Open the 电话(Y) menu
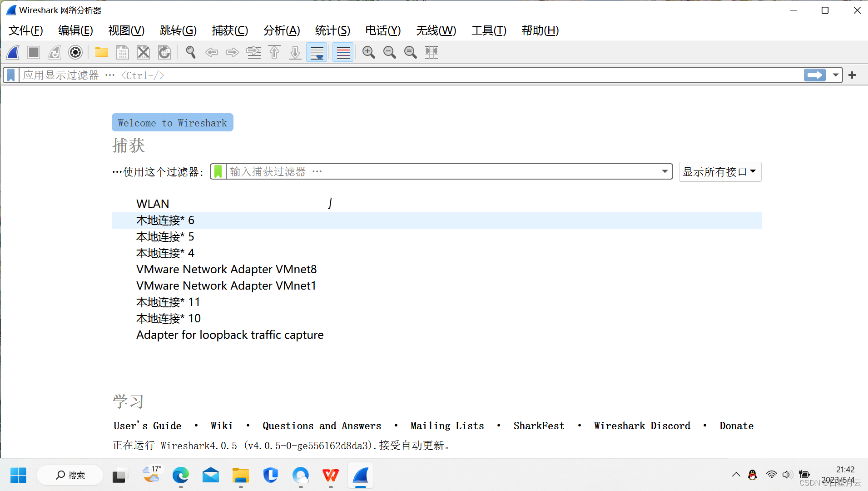 tap(383, 30)
